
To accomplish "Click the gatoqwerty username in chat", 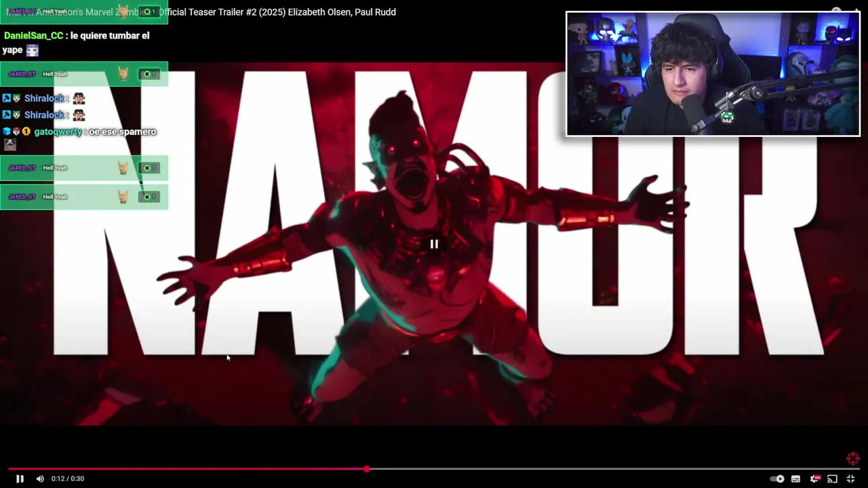I will [x=58, y=131].
